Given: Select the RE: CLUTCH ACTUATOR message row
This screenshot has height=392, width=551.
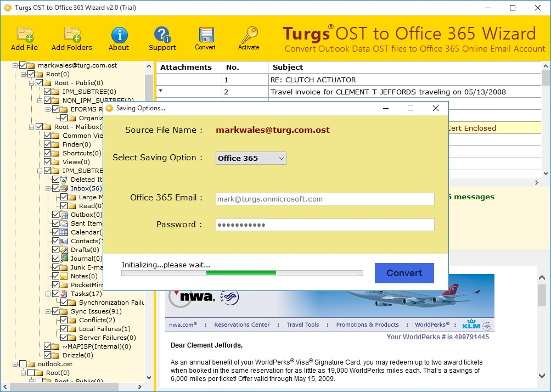Looking at the screenshot, I should 348,80.
